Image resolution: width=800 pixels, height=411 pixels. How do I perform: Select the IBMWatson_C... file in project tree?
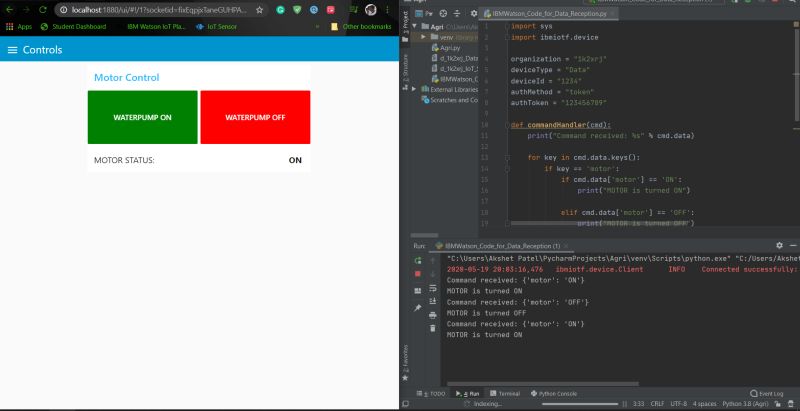pyautogui.click(x=455, y=79)
